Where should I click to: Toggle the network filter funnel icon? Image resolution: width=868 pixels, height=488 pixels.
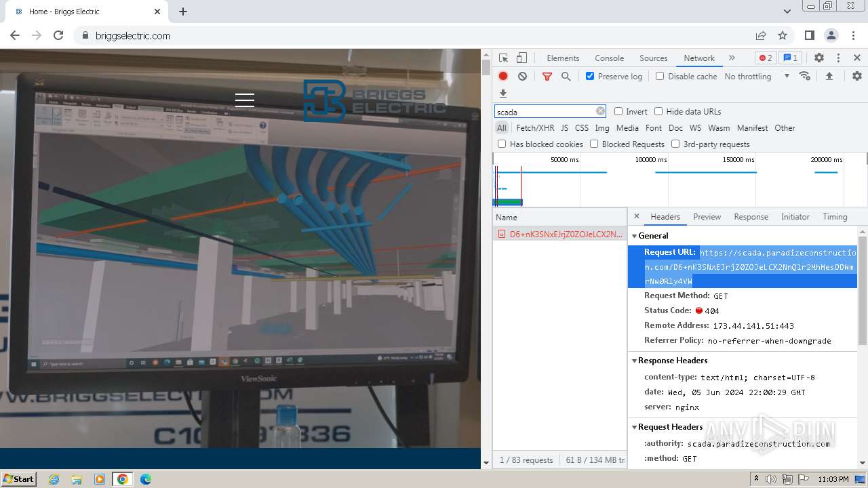coord(547,77)
